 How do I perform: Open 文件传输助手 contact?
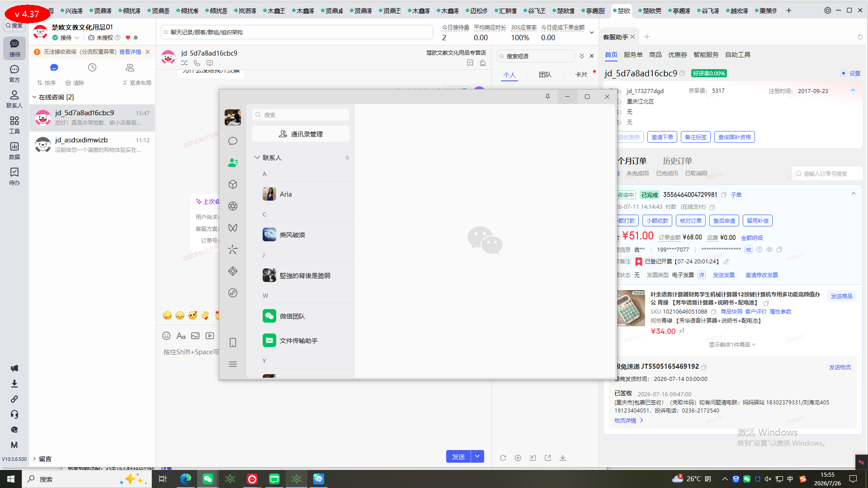301,341
